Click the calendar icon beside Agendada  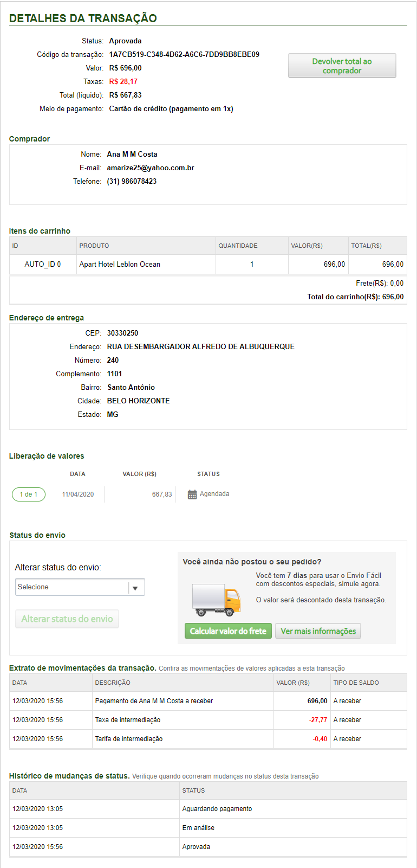(x=192, y=494)
